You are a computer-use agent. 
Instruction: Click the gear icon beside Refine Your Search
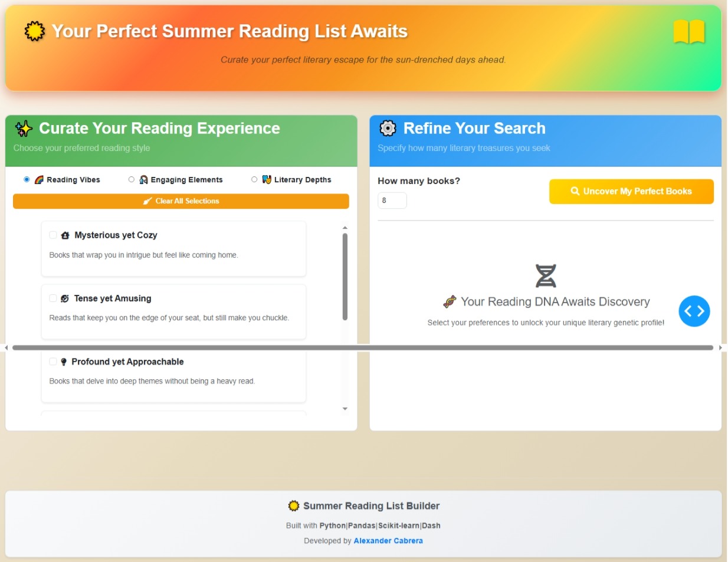coord(388,128)
